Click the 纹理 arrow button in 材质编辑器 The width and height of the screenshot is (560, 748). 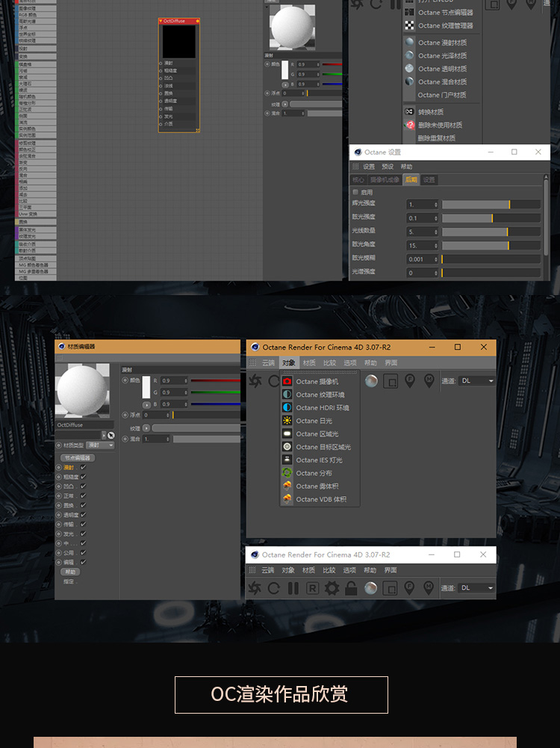coord(146,428)
